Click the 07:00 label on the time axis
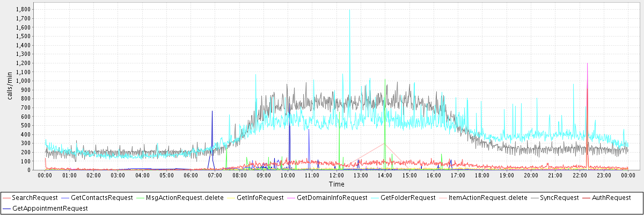The image size is (644, 215). coord(215,175)
